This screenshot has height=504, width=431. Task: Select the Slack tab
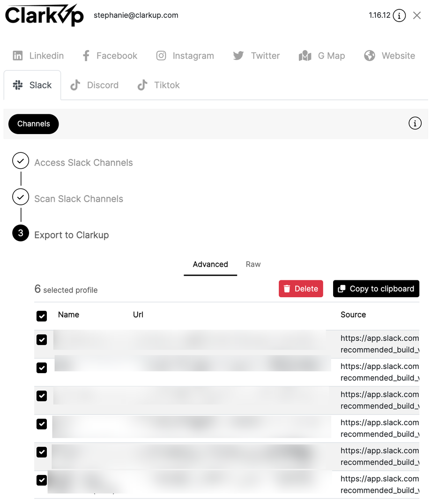32,85
